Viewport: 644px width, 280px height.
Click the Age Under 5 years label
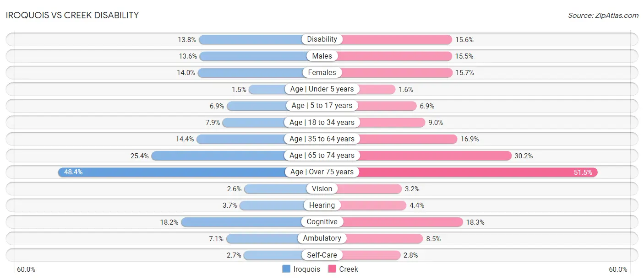[322, 89]
